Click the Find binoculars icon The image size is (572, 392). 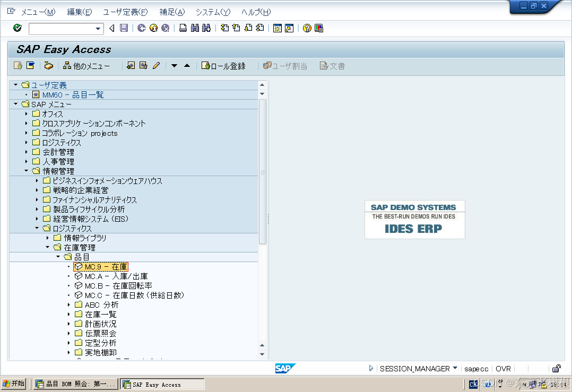click(x=195, y=28)
